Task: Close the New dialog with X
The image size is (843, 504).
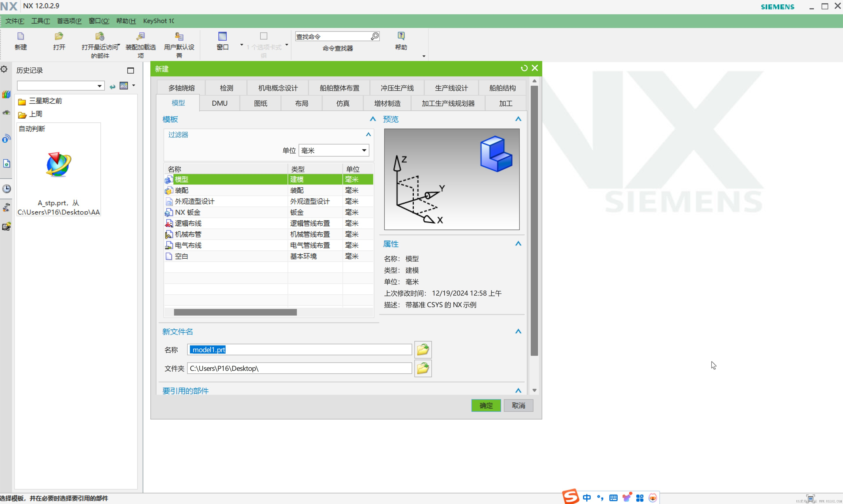Action: (535, 68)
